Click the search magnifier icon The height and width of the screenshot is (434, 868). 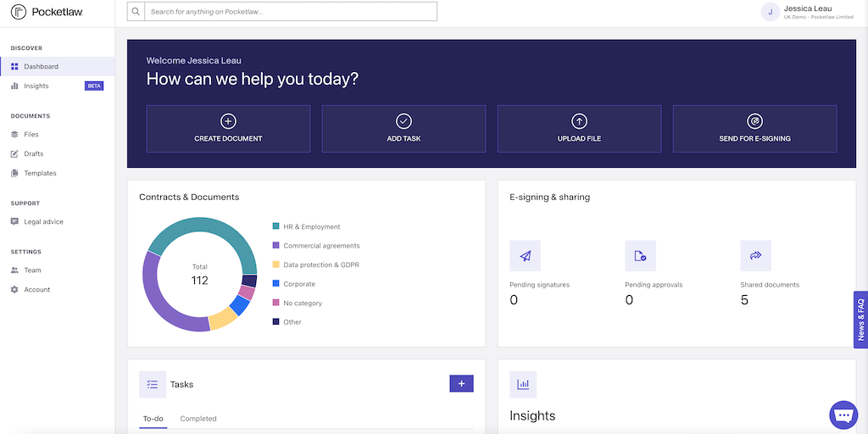(136, 12)
